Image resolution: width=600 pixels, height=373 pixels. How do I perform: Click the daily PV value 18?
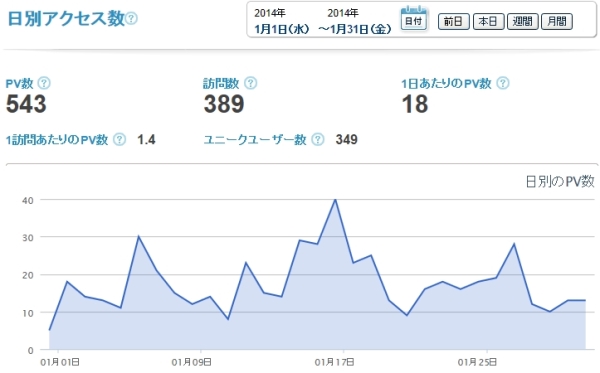(415, 104)
